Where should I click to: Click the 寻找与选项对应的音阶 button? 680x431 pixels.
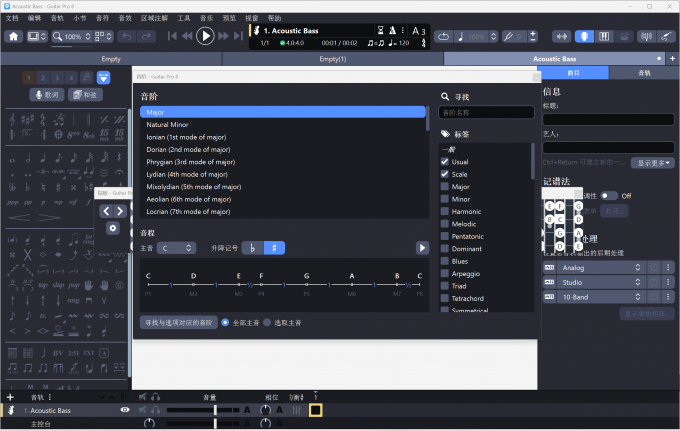point(178,323)
